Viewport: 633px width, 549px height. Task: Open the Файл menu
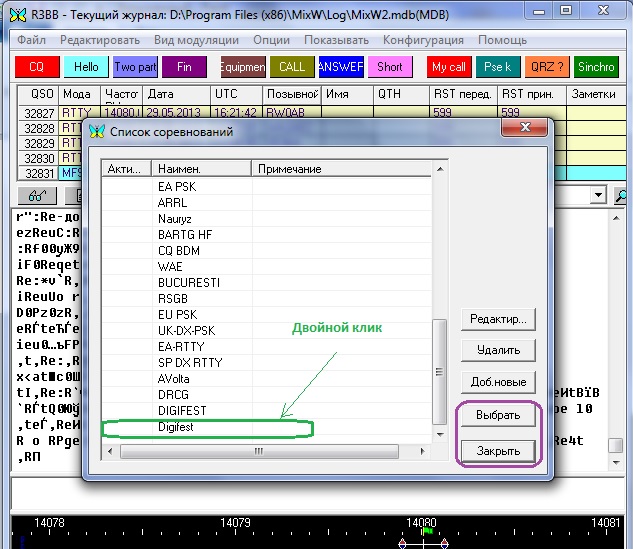tap(31, 40)
